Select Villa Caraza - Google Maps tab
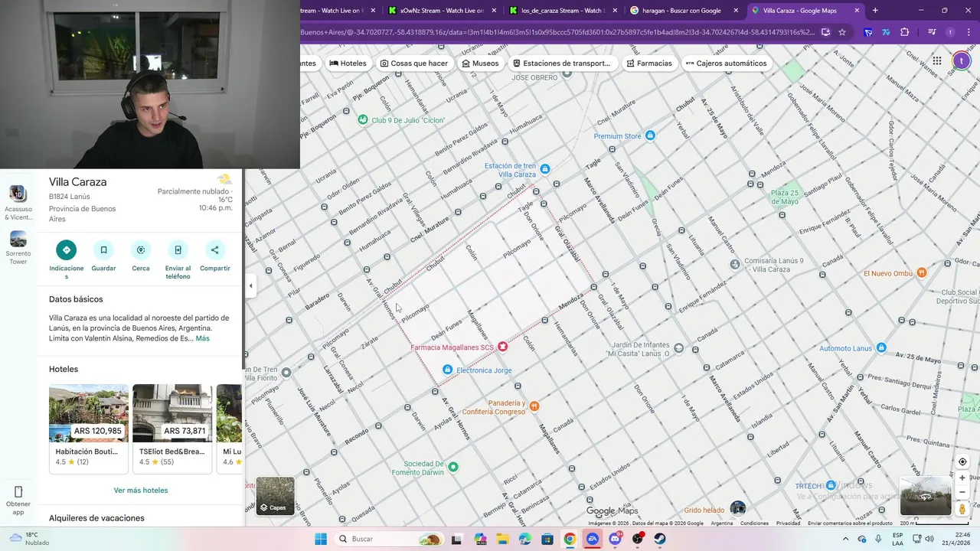980x551 pixels. (804, 11)
